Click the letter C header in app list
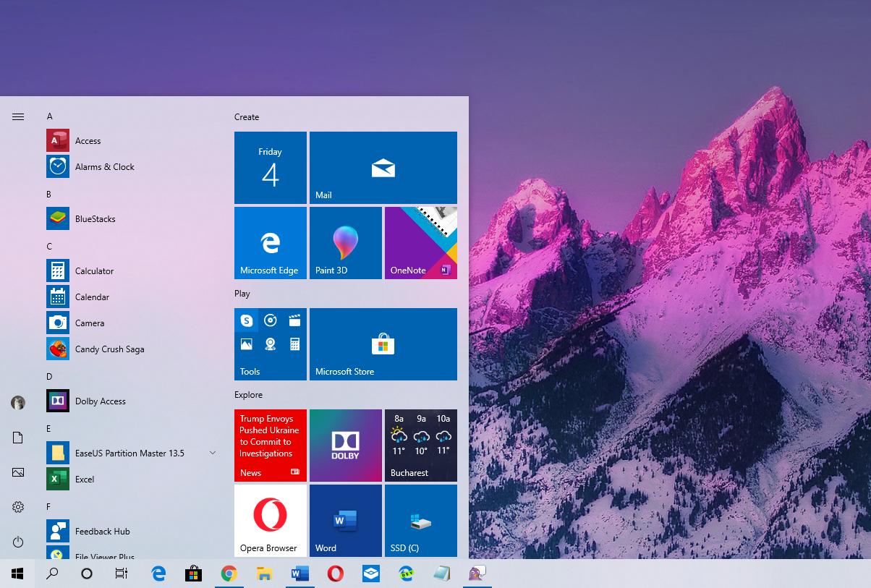The height and width of the screenshot is (588, 871). (49, 247)
